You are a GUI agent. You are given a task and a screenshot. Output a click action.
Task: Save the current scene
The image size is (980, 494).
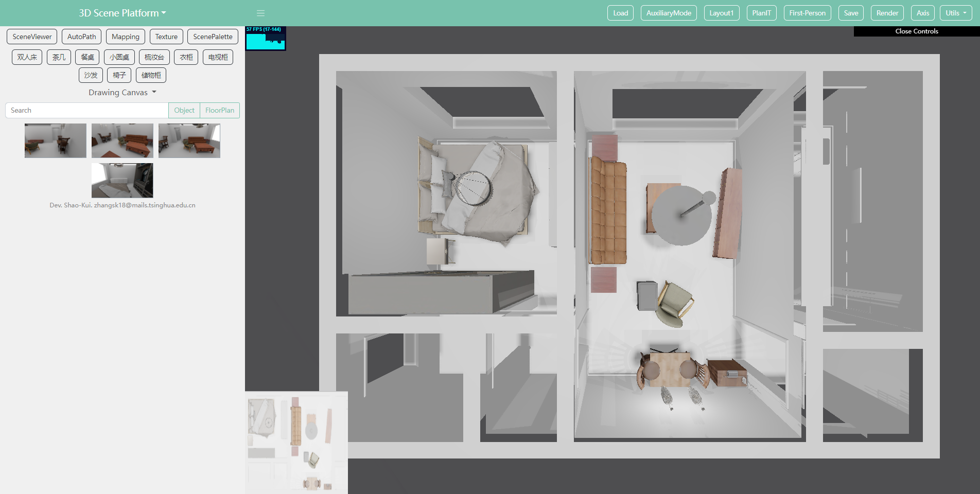coord(851,13)
